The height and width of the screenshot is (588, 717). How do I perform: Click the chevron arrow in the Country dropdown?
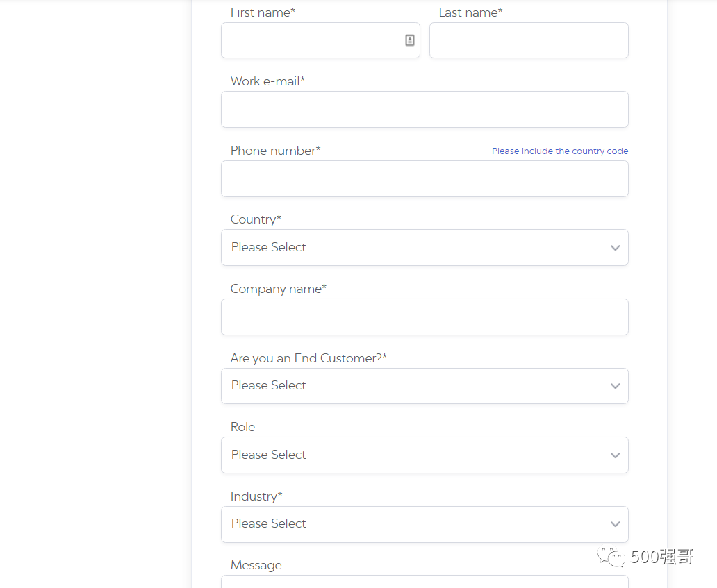point(615,248)
